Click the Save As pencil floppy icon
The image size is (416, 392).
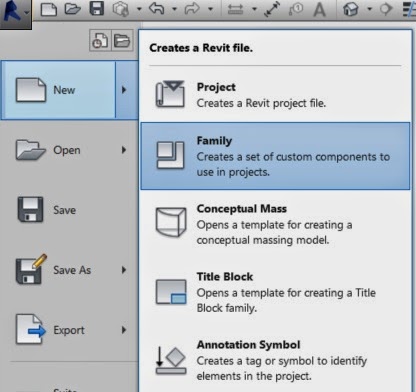point(31,269)
